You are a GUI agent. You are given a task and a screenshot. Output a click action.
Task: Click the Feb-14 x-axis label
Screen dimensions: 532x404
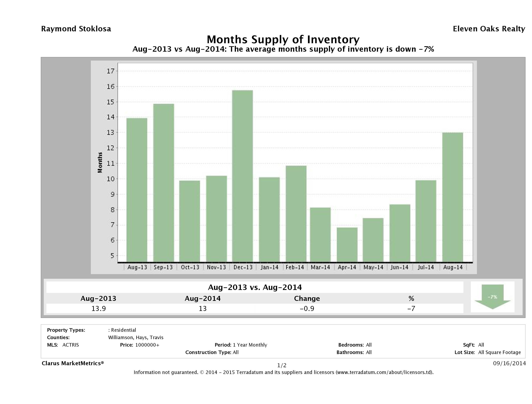[x=295, y=267]
